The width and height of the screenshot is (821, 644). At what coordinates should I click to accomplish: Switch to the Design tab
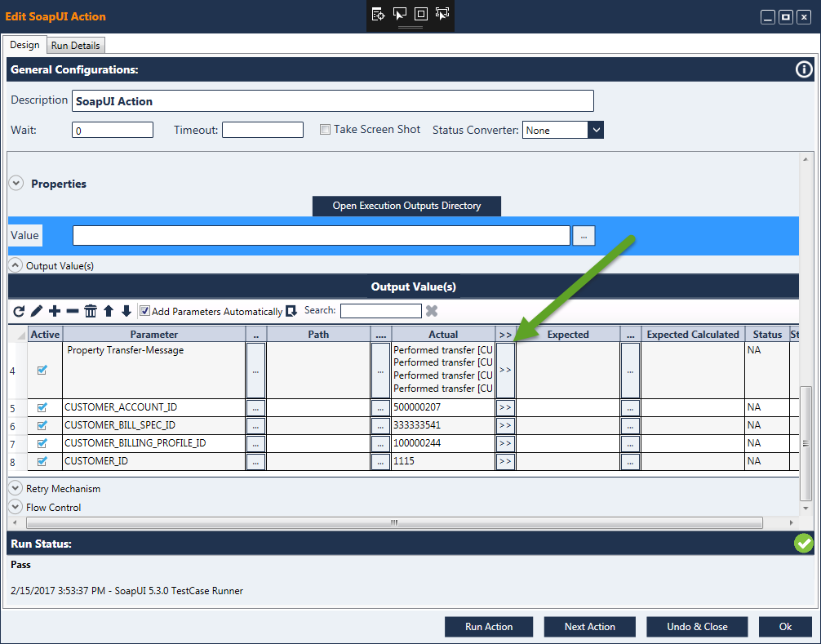tap(24, 45)
